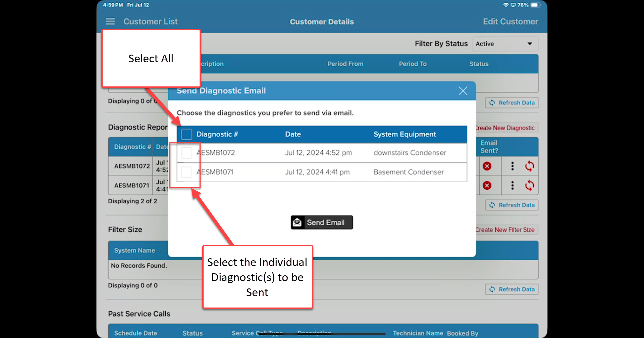Click the Send Email button label

pyautogui.click(x=326, y=222)
